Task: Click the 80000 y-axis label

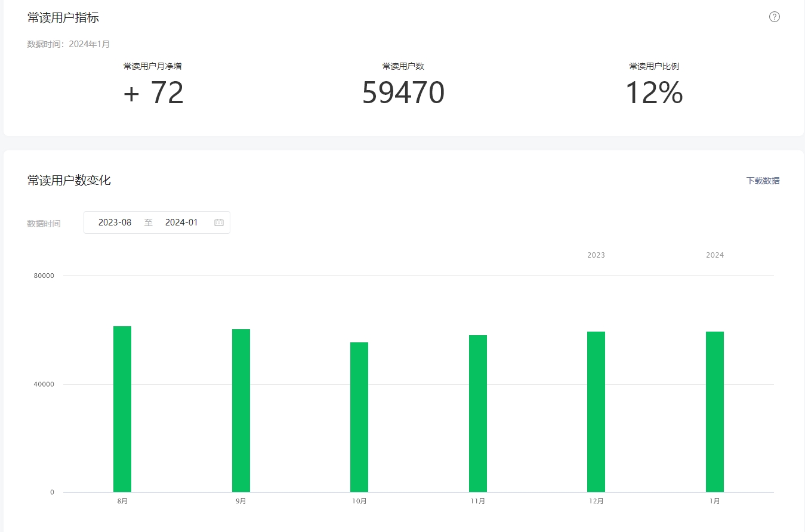Action: (44, 276)
